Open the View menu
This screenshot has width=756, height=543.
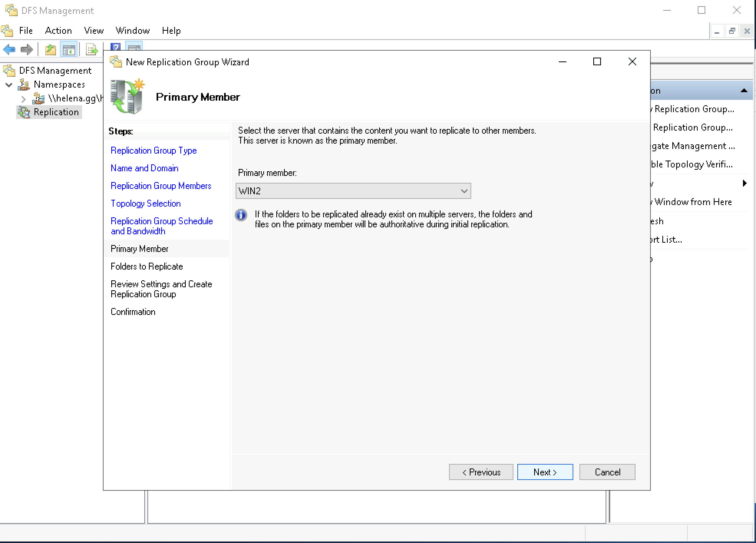click(x=94, y=31)
